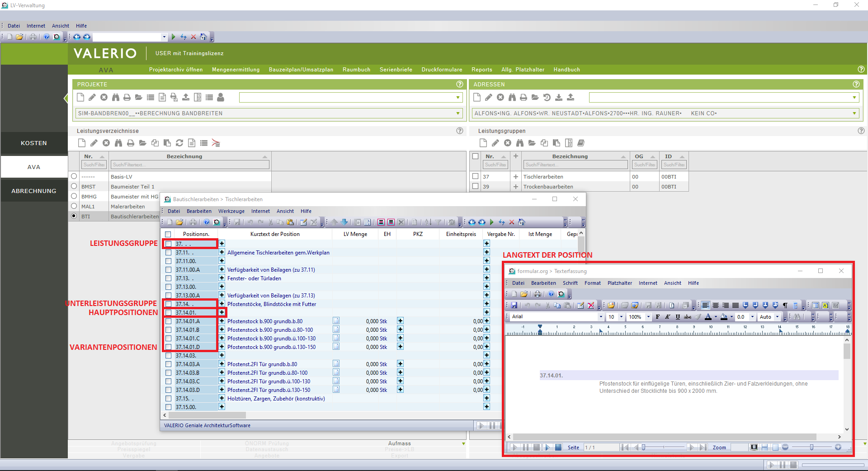Open the Arial font name dropdown
The width and height of the screenshot is (868, 471).
pyautogui.click(x=601, y=317)
